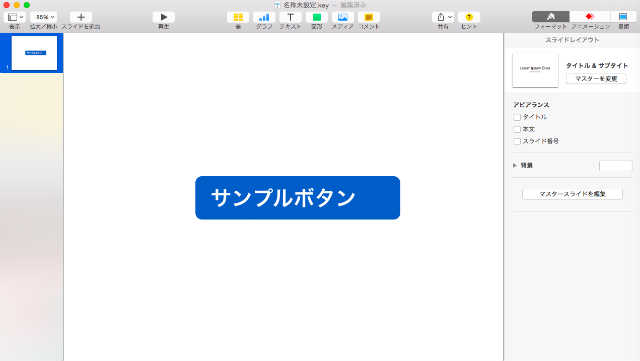Open the View (表示) dropdown
The image size is (640, 361).
pos(16,17)
